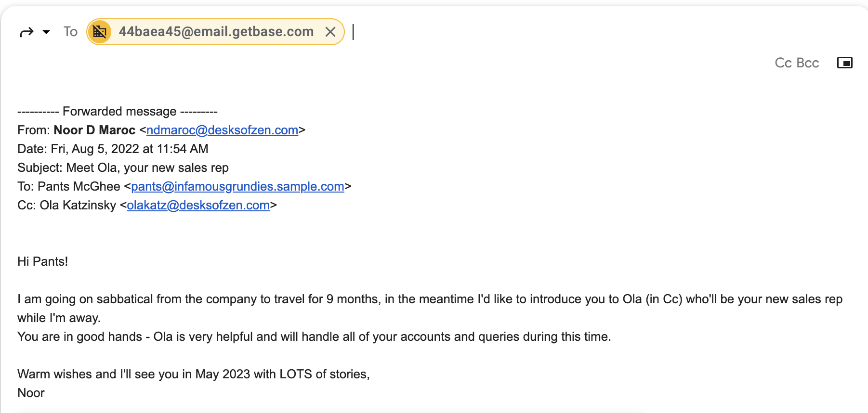Click the sender name Noor D Maroc
Screen dimensions: 868x413
coord(94,130)
